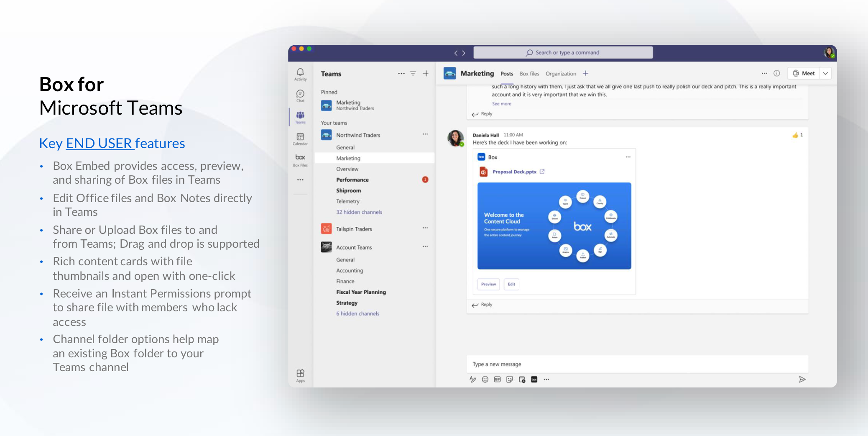Viewport: 868px width, 436px height.
Task: Click the Preview button on Box card
Action: click(x=488, y=284)
